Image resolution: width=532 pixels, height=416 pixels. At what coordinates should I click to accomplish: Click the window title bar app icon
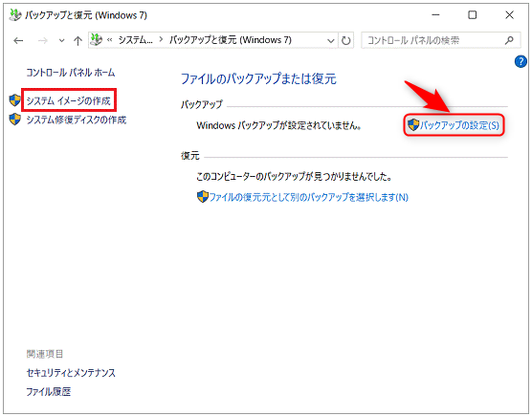tap(15, 15)
